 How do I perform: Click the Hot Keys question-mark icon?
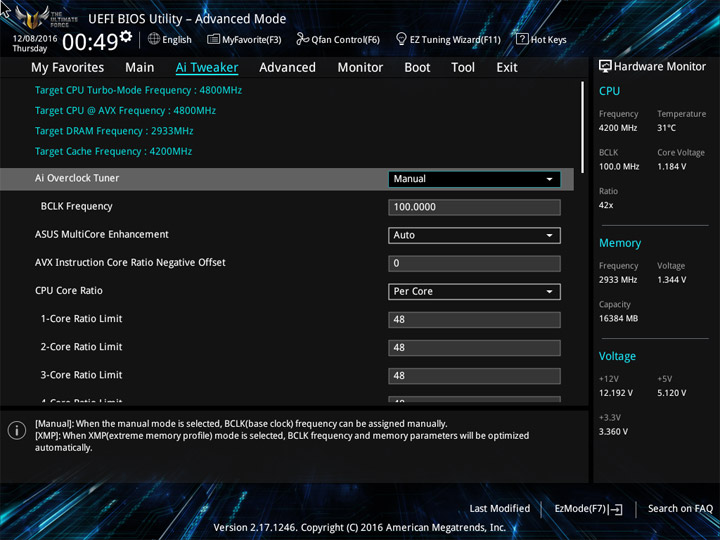coord(522,39)
